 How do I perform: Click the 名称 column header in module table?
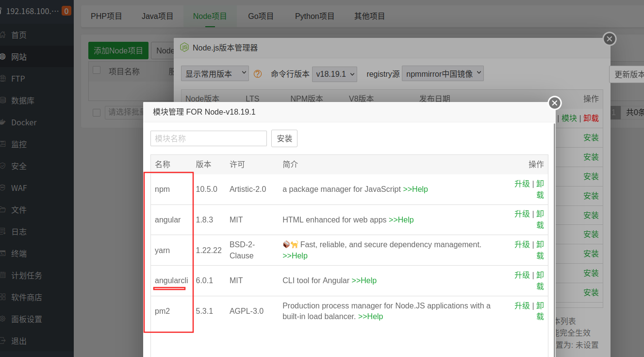pos(163,164)
